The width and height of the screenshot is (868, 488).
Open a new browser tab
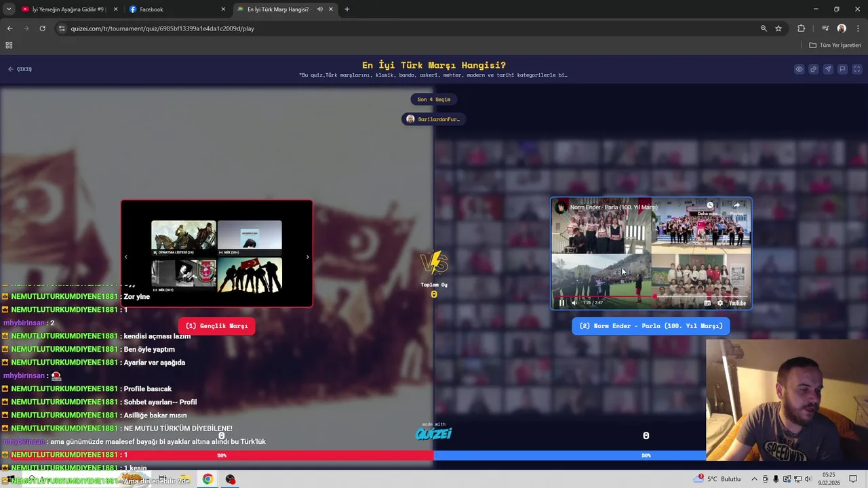pos(347,9)
